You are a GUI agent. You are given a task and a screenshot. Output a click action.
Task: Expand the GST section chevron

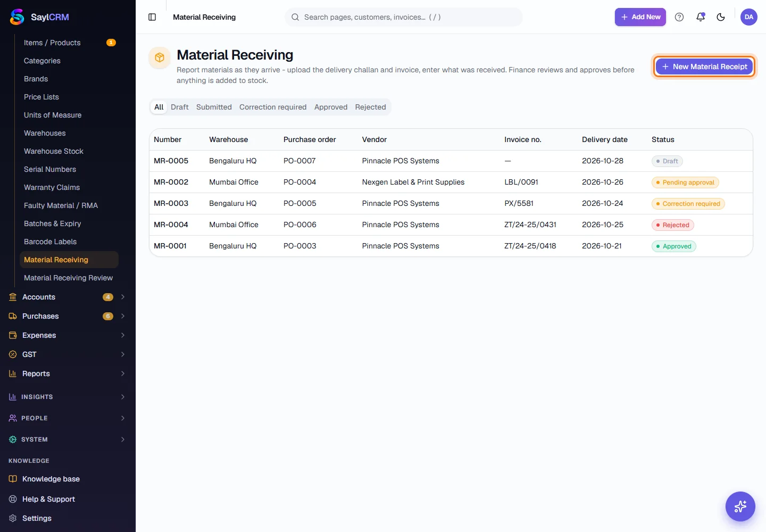(123, 354)
